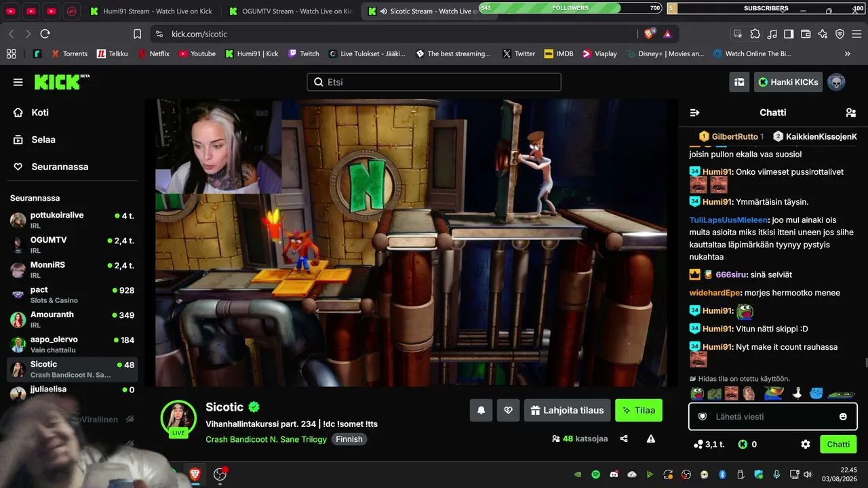Insert the blue cat emote
868x488 pixels.
816,393
